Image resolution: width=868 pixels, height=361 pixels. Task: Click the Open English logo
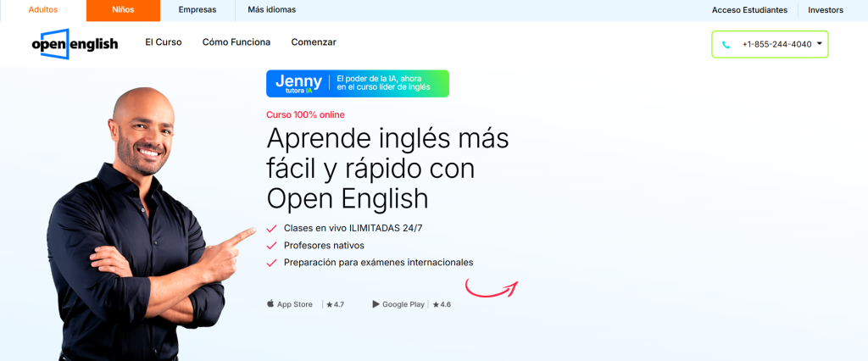75,44
